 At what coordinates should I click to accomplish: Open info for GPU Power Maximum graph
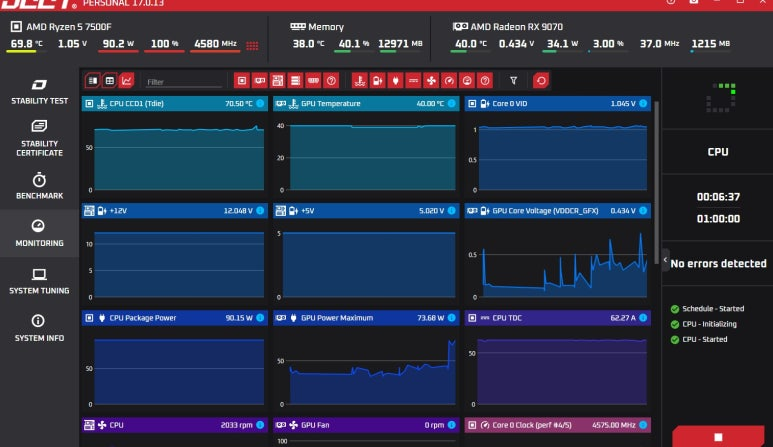[x=451, y=318]
